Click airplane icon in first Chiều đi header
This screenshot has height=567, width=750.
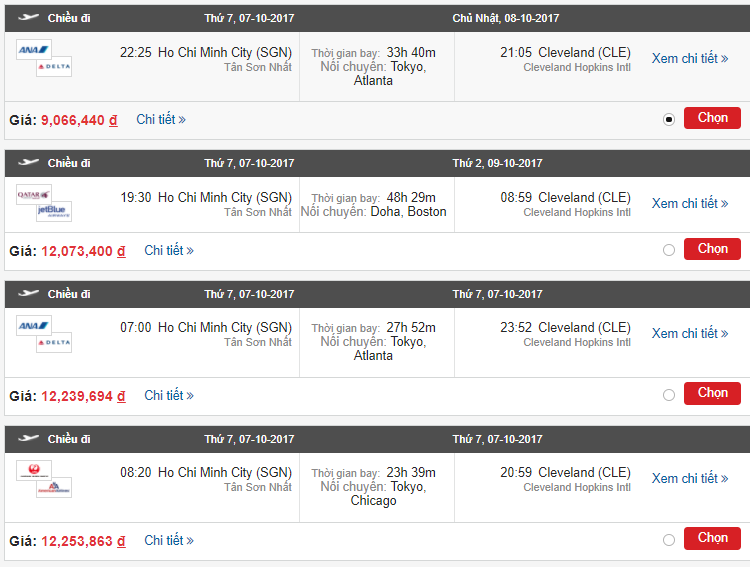click(x=28, y=18)
